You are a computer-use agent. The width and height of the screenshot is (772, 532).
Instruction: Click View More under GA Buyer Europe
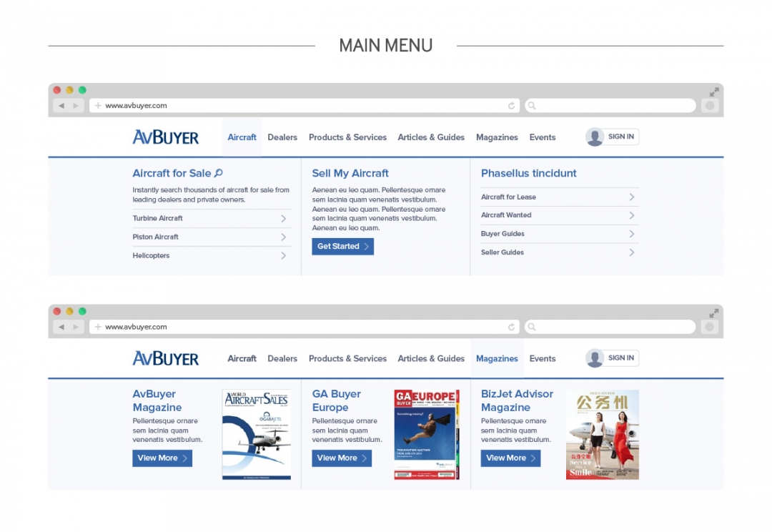[x=342, y=458]
